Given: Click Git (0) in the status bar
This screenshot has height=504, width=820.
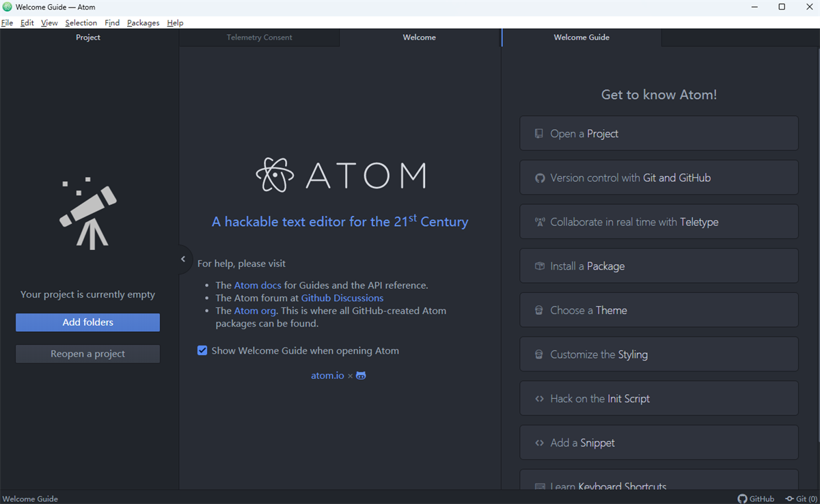Looking at the screenshot, I should point(802,499).
